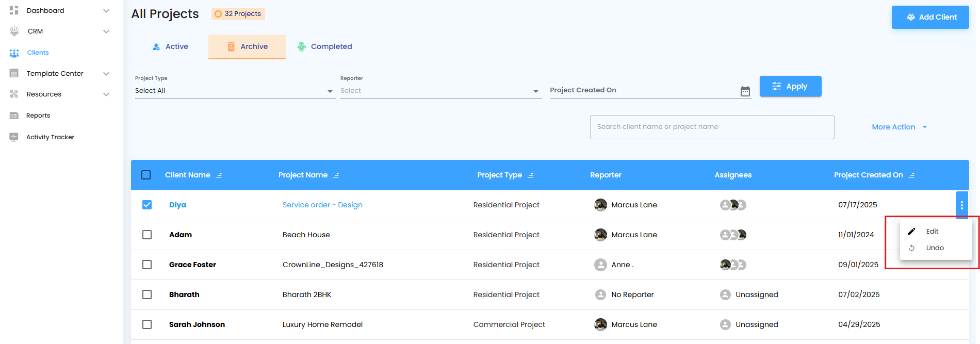Choose Undo from the context menu

click(x=935, y=248)
